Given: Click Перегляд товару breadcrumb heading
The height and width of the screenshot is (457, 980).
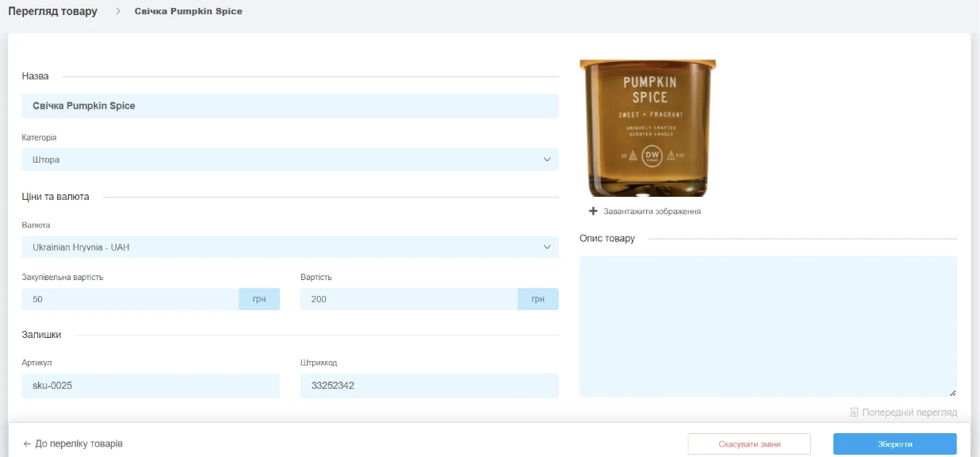Looking at the screenshot, I should [x=53, y=12].
